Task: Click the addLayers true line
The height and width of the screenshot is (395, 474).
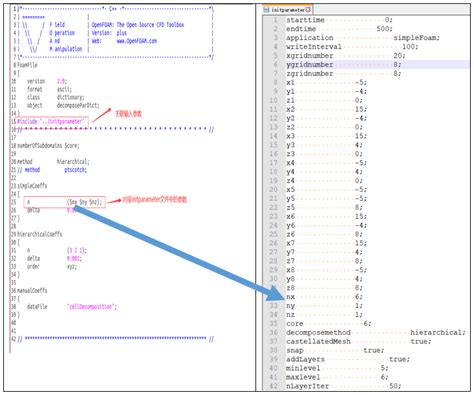Action: [348, 359]
